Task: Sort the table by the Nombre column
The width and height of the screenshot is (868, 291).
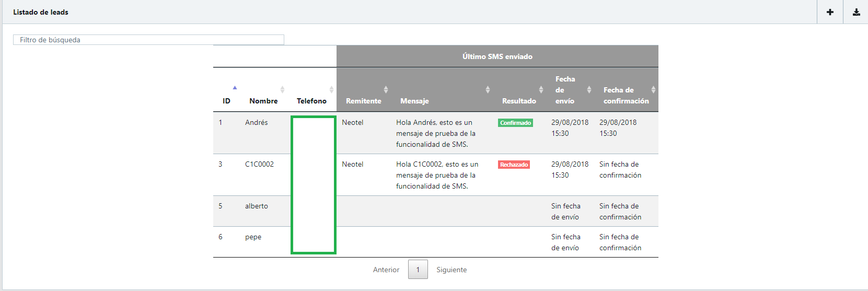Action: tap(263, 100)
